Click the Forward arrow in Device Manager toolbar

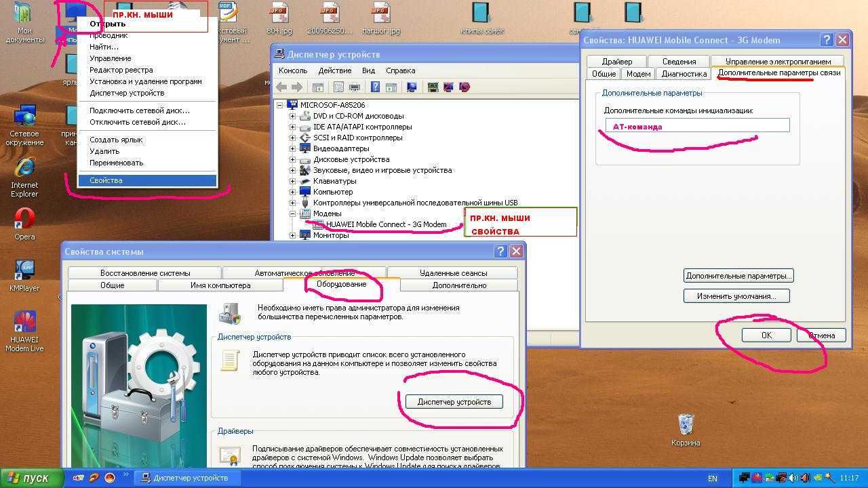pyautogui.click(x=296, y=87)
